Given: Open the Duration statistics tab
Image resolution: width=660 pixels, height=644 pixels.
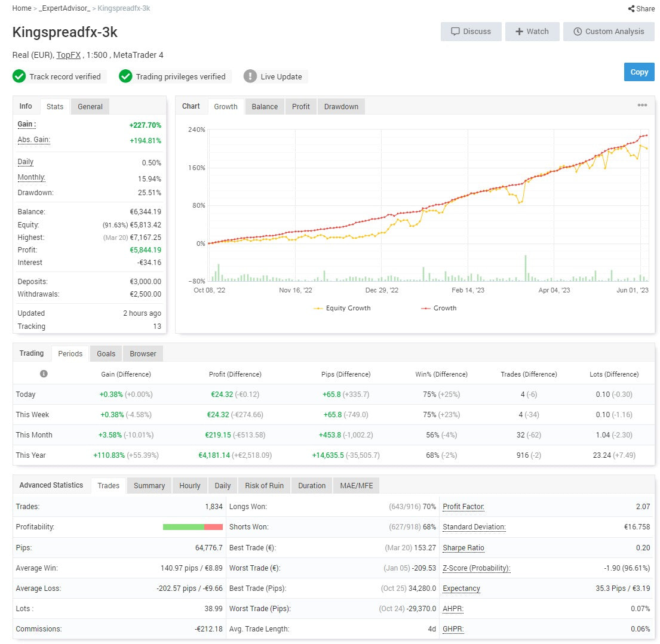Looking at the screenshot, I should point(312,485).
